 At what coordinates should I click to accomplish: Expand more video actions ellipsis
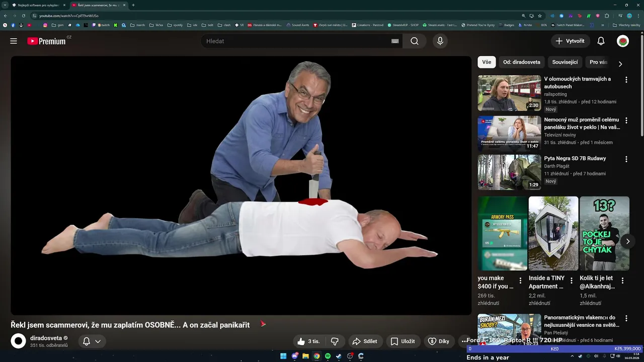[x=464, y=341]
